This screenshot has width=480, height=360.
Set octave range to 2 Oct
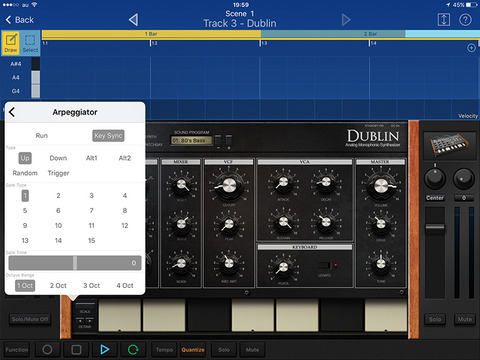(x=58, y=286)
